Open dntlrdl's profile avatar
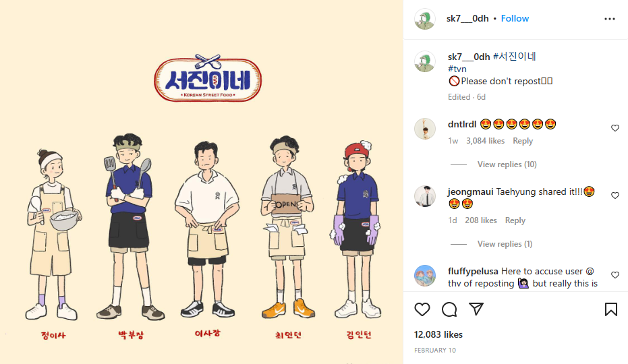Image resolution: width=628 pixels, height=364 pixels. click(x=424, y=129)
